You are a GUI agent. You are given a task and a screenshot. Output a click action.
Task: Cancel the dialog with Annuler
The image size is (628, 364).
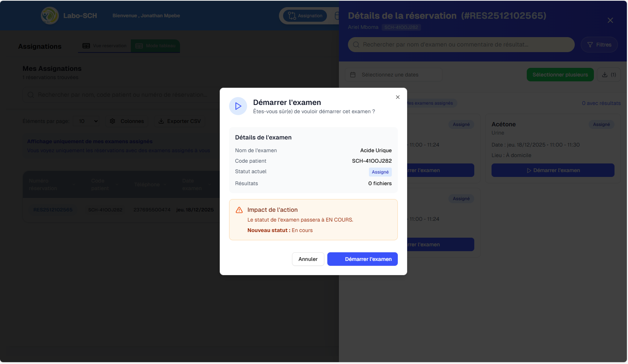coord(308,259)
